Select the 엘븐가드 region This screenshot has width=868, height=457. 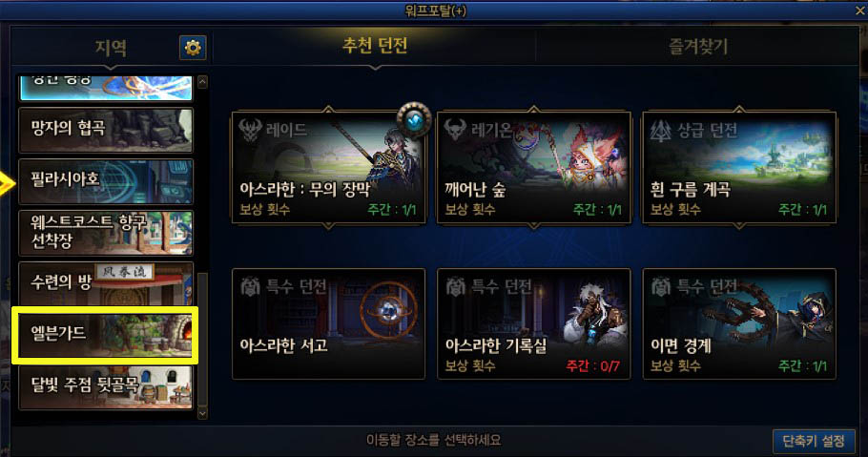[105, 335]
